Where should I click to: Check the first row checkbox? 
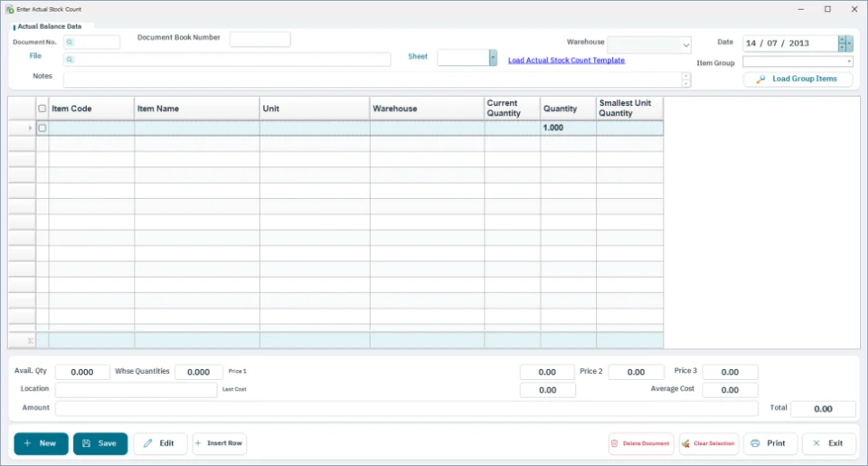coord(42,128)
